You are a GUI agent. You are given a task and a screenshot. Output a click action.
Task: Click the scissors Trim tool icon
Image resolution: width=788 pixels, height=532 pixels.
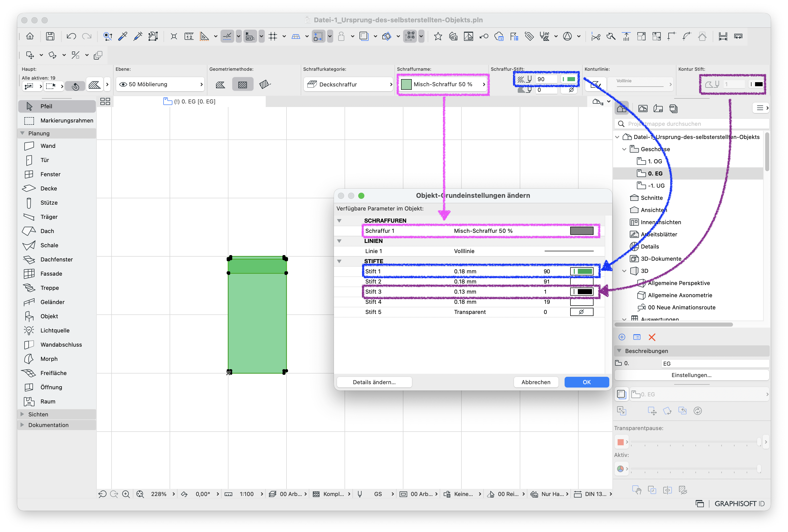coord(596,36)
